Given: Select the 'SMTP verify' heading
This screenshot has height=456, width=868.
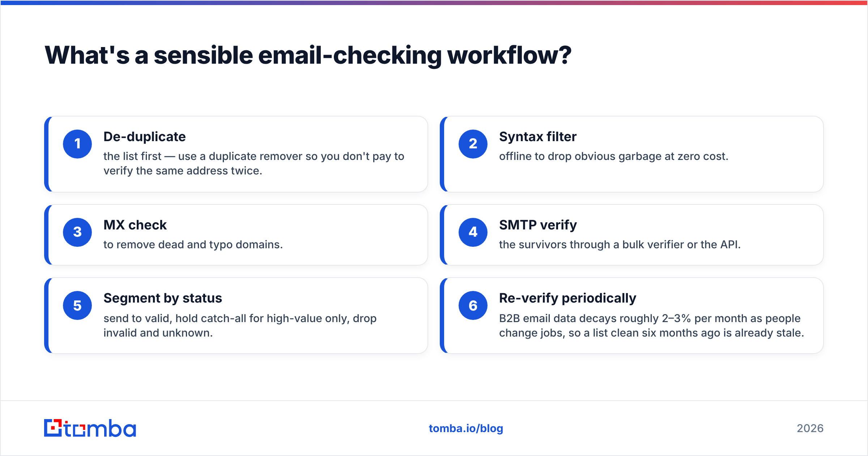Looking at the screenshot, I should pyautogui.click(x=538, y=225).
